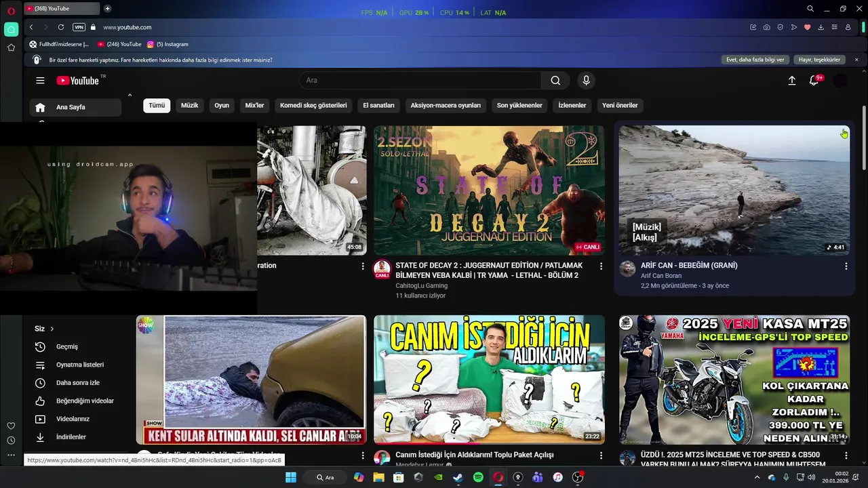Open search tabs magnifier in title bar

coord(810,9)
